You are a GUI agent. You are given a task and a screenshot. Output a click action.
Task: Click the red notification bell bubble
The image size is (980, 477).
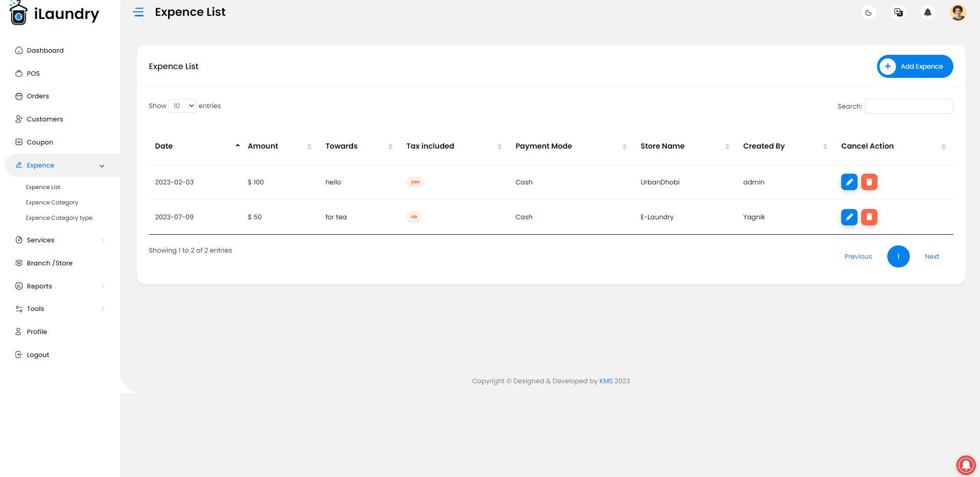[x=966, y=465]
